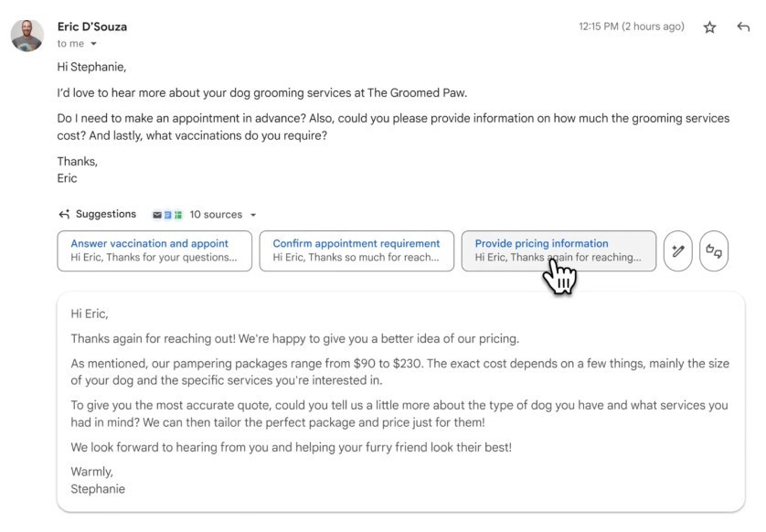Viewport: 766px width, 532px height.
Task: Click inside the suggested draft reply box
Action: (401, 401)
